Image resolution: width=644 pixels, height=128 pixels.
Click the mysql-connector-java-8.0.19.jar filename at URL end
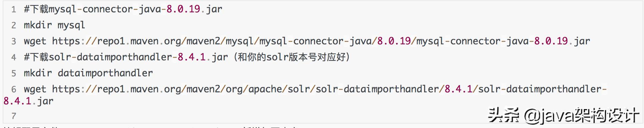pos(503,41)
